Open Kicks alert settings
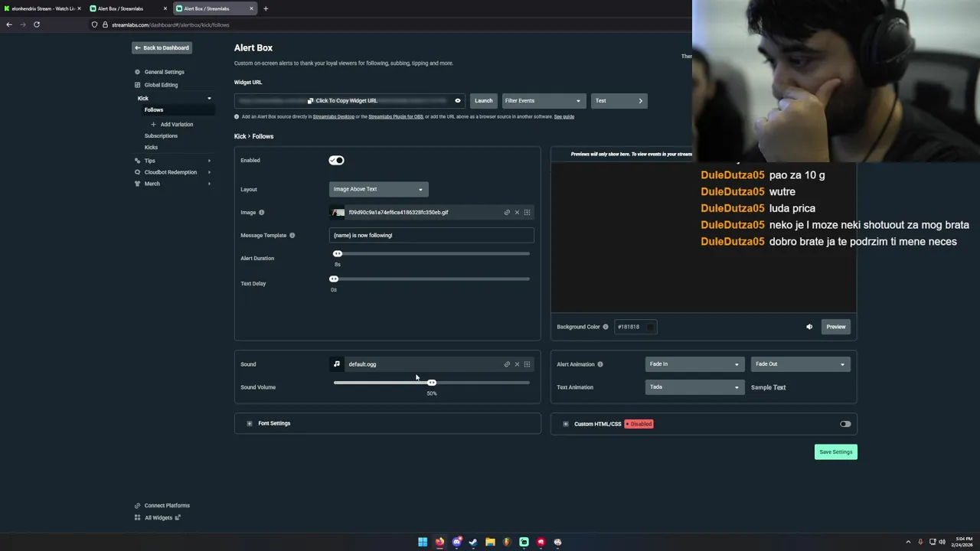The image size is (980, 551). tap(151, 147)
